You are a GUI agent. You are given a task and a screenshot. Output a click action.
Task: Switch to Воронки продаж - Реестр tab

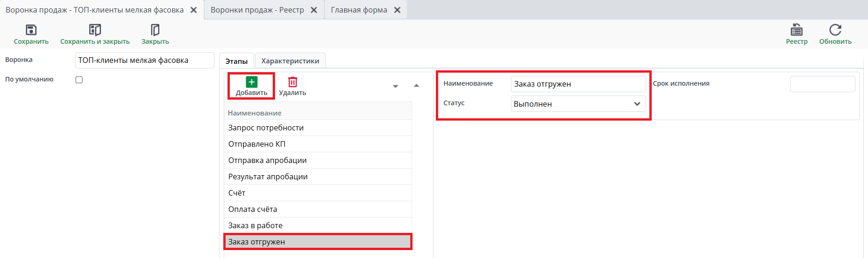(257, 10)
